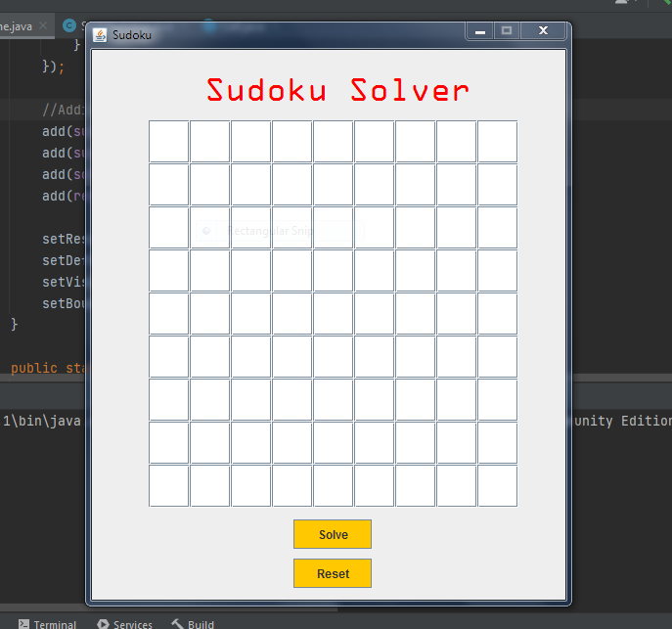Image resolution: width=672 pixels, height=629 pixels.
Task: Click last row, fifth column Sudoku cell
Action: [333, 486]
